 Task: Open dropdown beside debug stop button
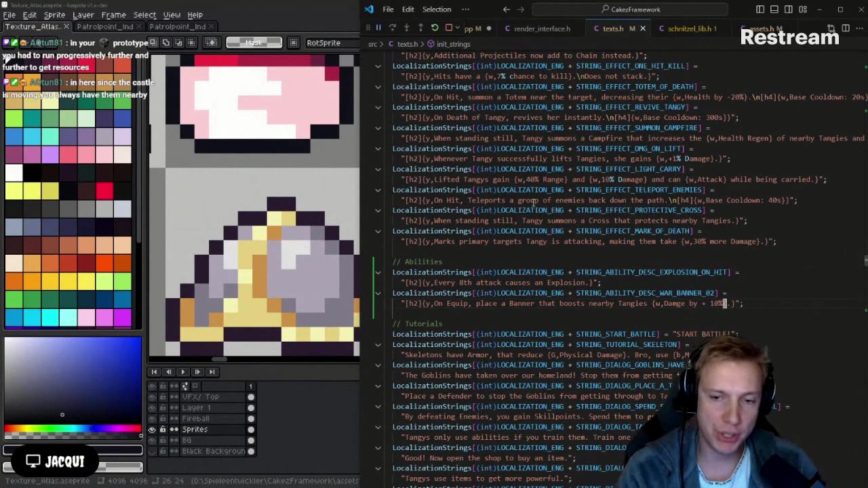click(x=457, y=28)
